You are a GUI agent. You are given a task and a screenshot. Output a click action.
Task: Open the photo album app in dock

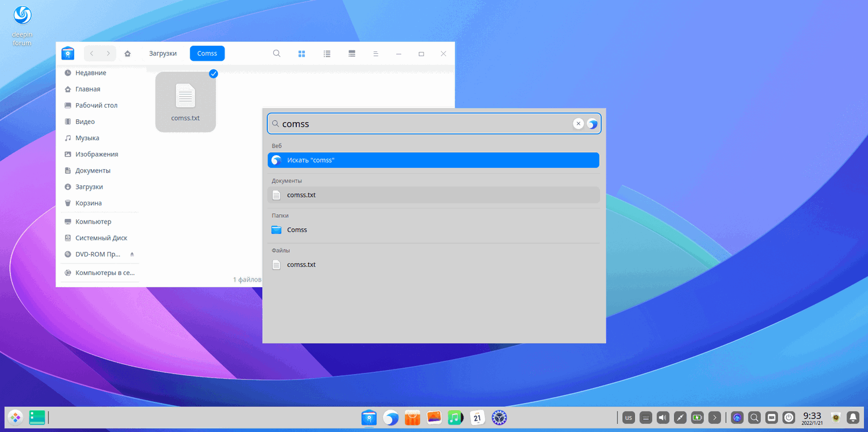(435, 417)
